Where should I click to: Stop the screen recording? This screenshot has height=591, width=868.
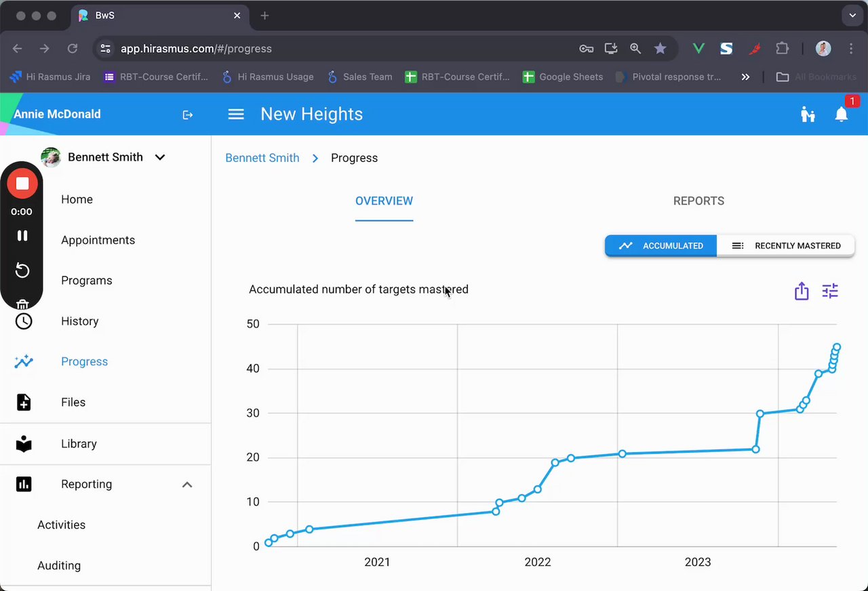[x=22, y=184]
